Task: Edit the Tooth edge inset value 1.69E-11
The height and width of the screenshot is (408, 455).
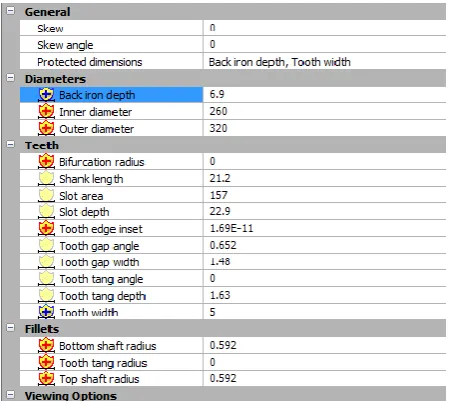Action: pyautogui.click(x=324, y=228)
